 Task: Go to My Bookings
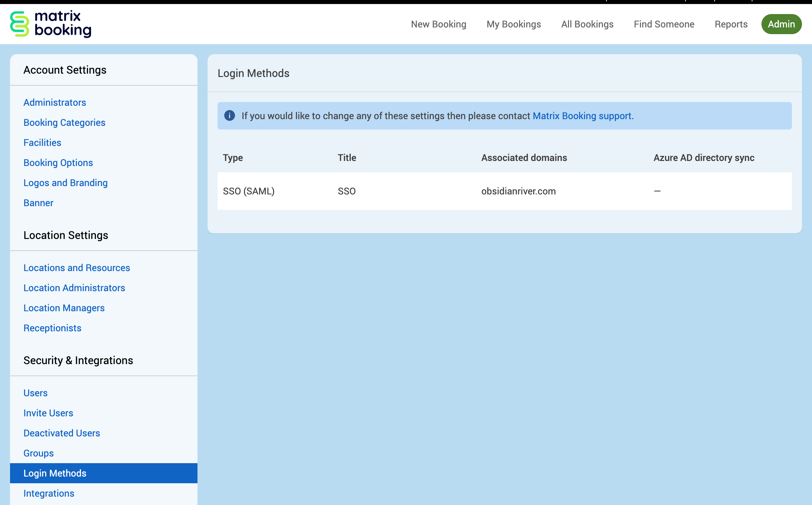(514, 24)
